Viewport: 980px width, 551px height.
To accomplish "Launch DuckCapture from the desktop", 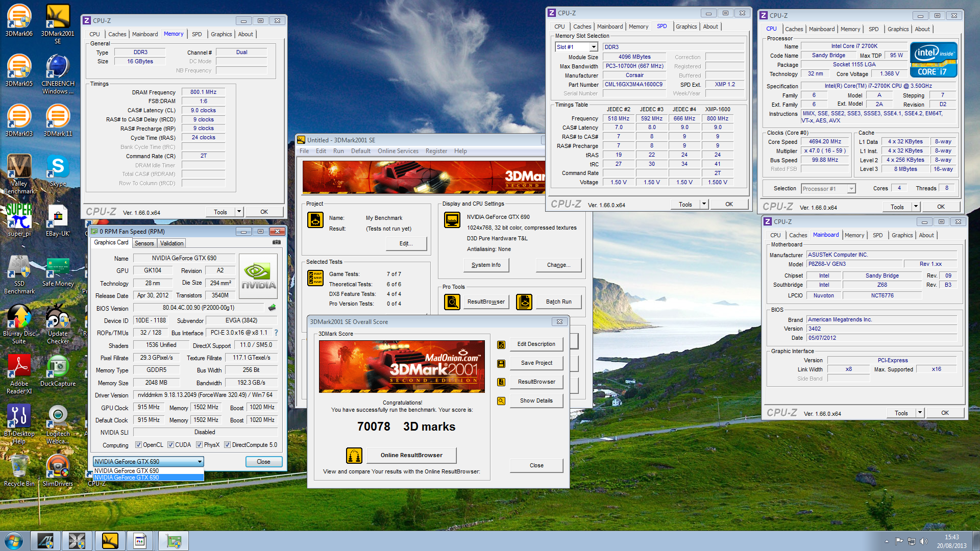I will click(58, 370).
